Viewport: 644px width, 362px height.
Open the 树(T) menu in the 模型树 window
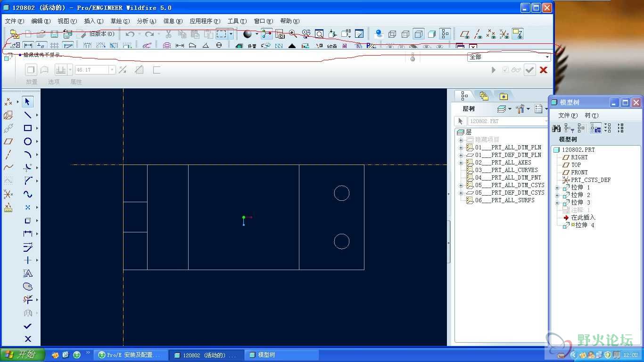coord(592,115)
